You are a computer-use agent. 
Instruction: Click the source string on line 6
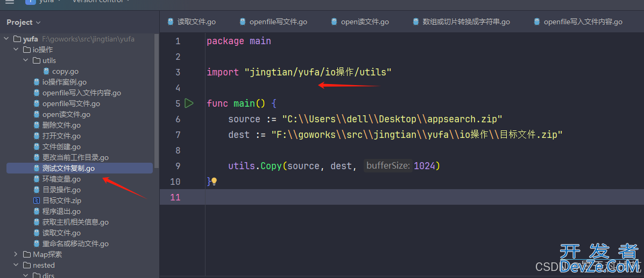tap(392, 119)
